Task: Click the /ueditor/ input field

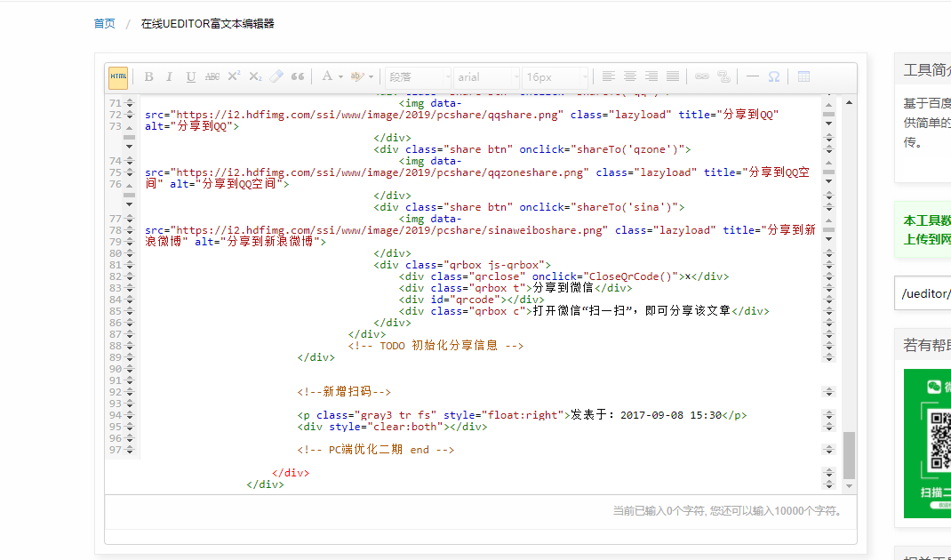Action: [924, 293]
